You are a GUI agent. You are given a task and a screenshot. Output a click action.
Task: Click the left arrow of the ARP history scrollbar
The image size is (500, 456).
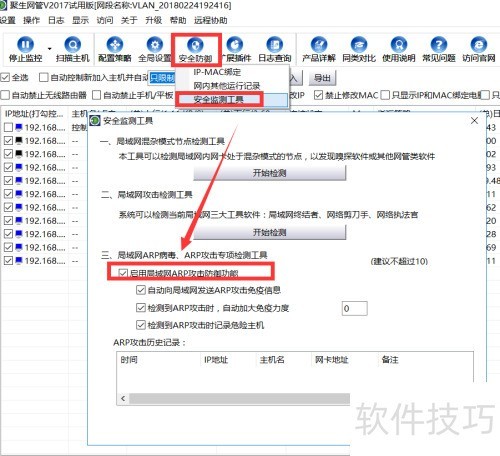[x=123, y=399]
